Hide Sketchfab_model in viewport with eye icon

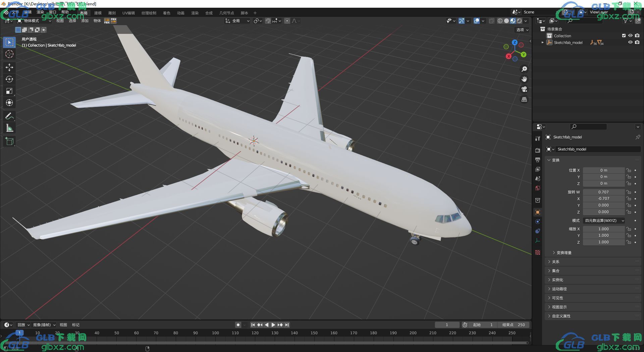point(630,42)
